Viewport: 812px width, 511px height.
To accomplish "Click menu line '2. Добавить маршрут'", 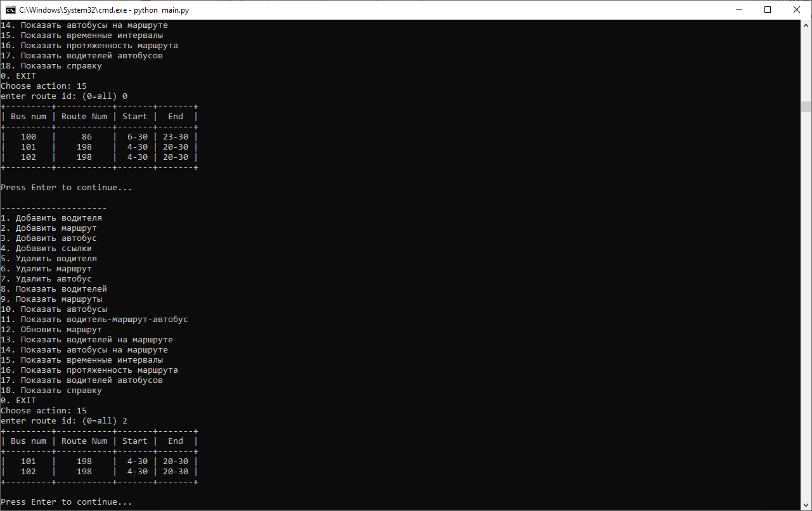I will 49,228.
